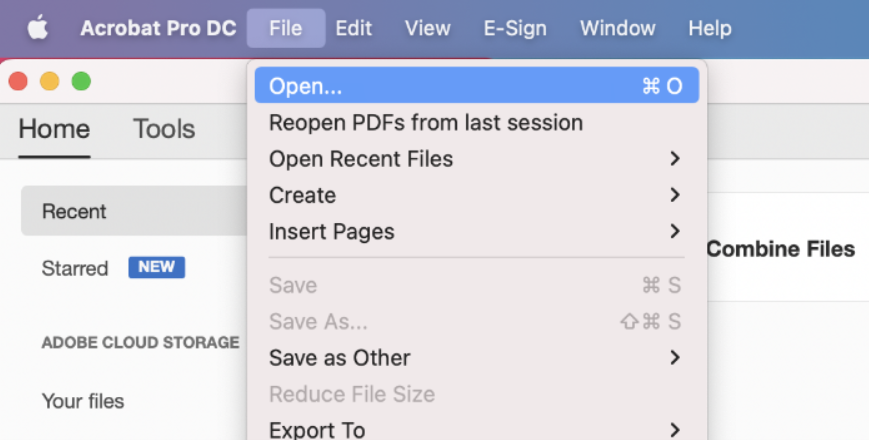Expand the Open Recent Files submenu arrow
The width and height of the screenshot is (869, 440).
click(x=675, y=159)
